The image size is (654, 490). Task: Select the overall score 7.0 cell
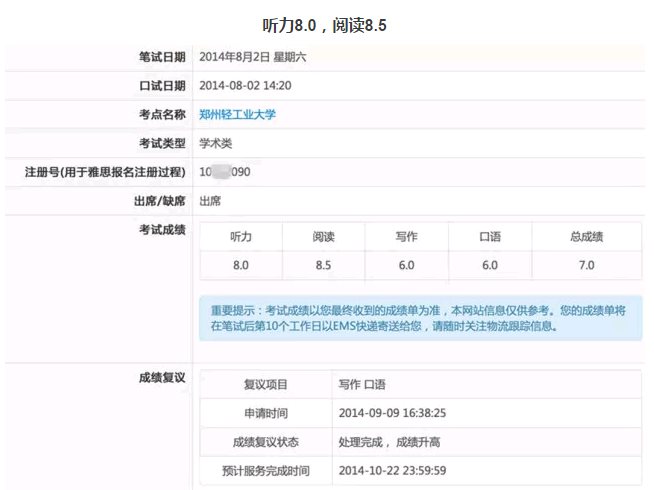[x=587, y=265]
